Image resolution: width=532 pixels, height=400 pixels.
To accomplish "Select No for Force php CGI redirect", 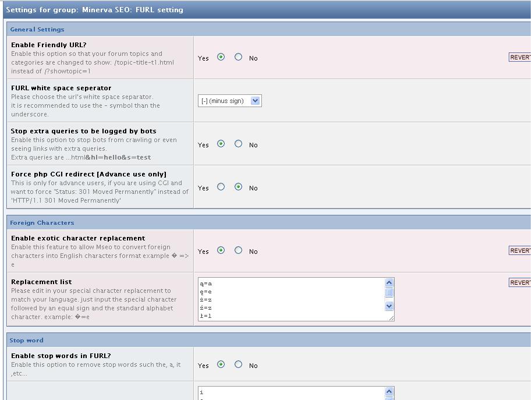I will click(x=238, y=187).
